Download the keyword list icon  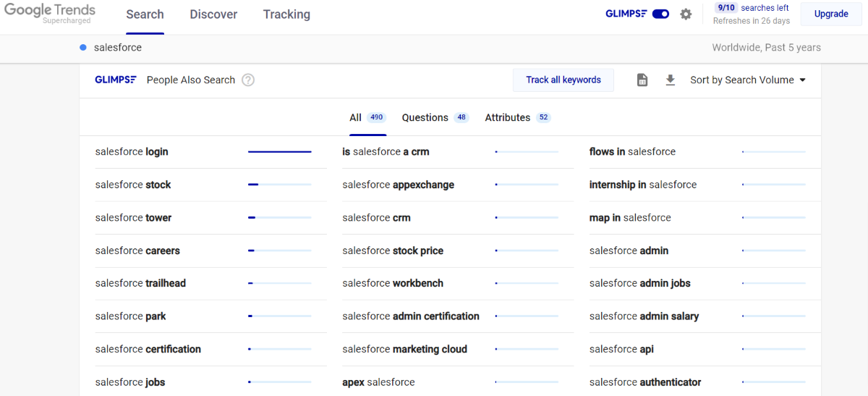tap(671, 80)
